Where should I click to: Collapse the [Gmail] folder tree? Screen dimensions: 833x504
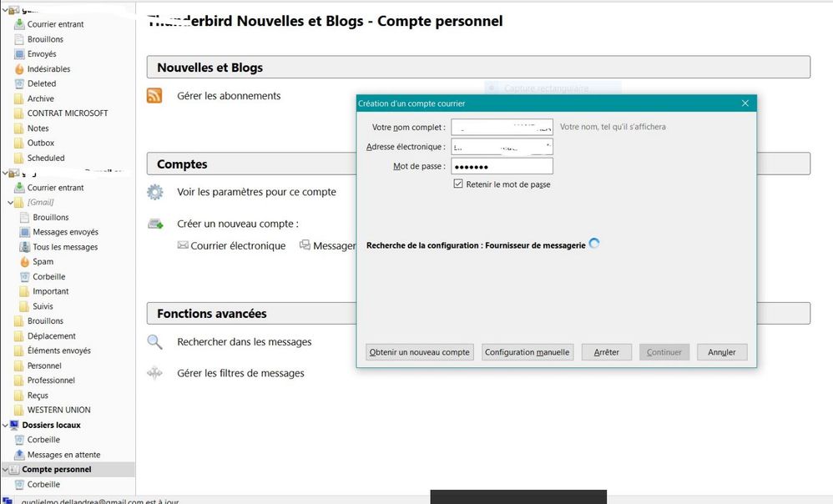point(11,202)
